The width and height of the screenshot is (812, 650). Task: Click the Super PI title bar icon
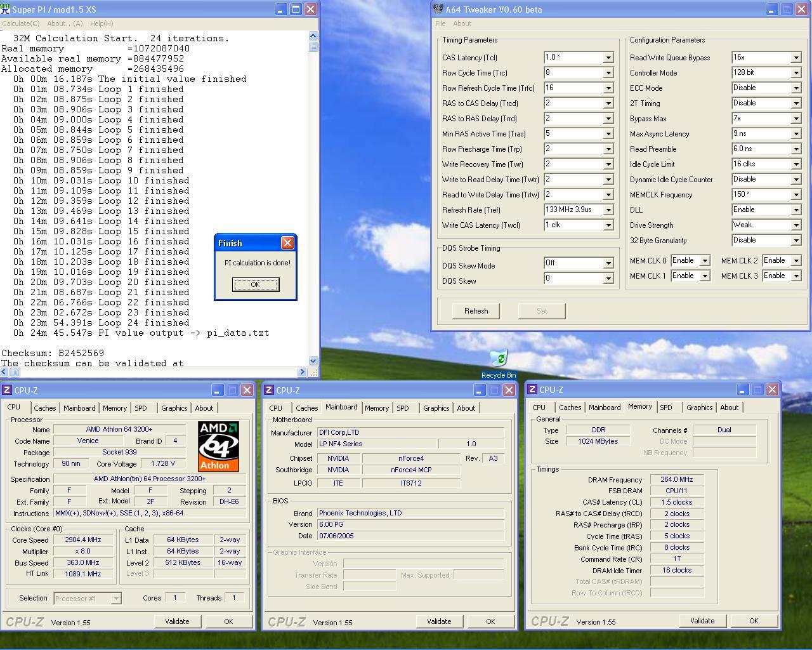pos(6,9)
